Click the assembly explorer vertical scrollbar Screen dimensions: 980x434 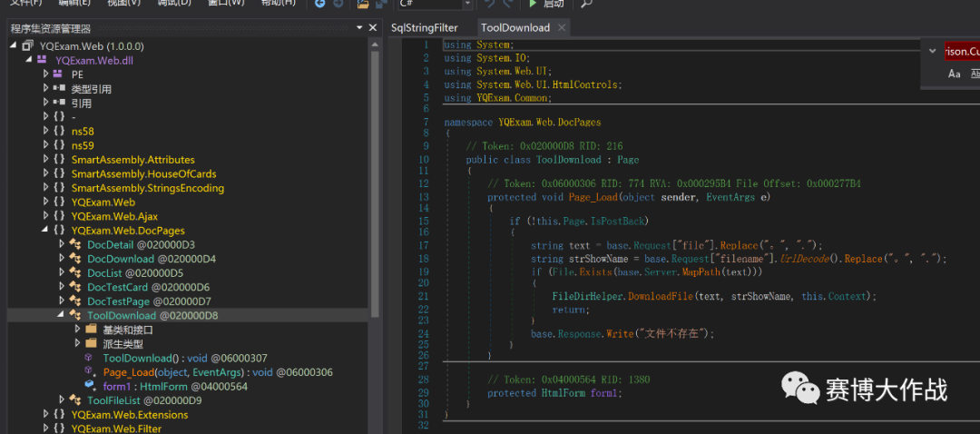pos(375,182)
